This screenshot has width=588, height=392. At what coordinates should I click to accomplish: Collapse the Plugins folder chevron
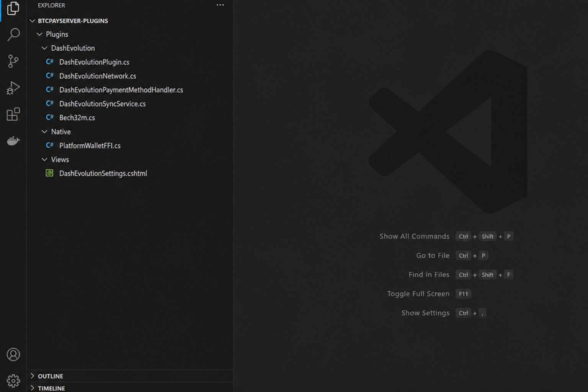(39, 34)
